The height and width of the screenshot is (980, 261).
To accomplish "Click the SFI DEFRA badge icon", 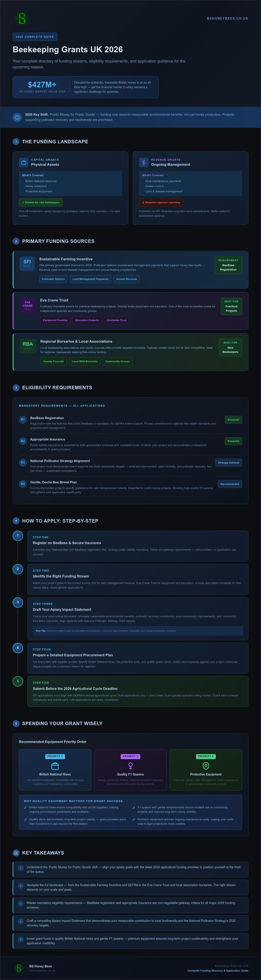I will tap(27, 263).
